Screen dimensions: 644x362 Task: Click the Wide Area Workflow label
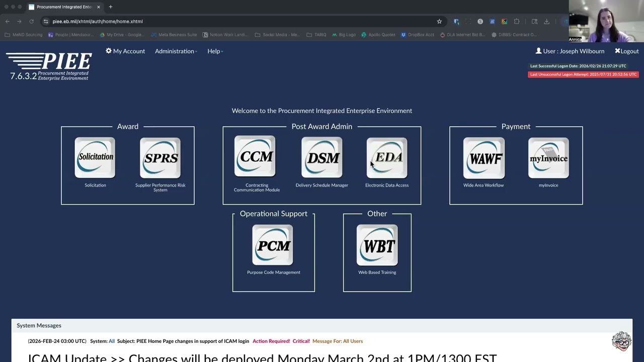pos(484,185)
